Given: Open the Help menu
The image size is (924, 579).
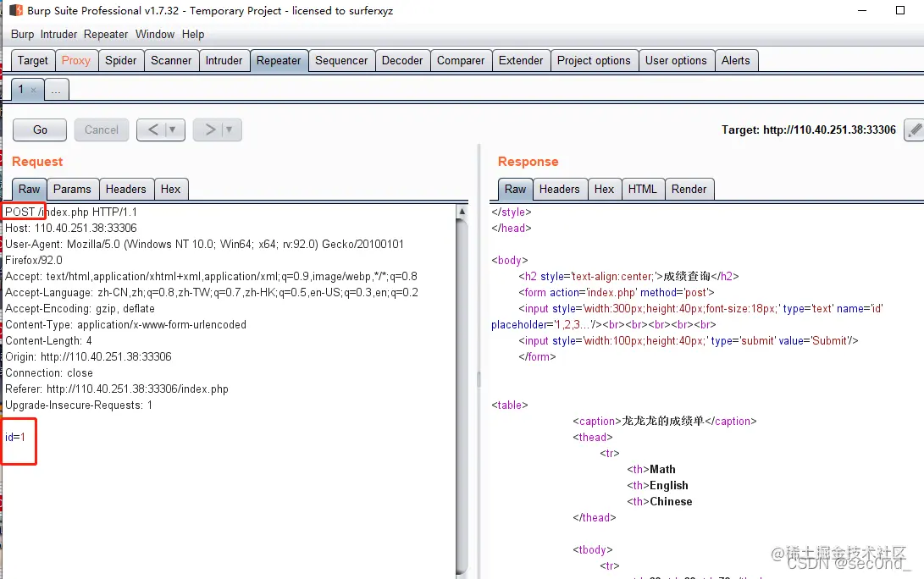Looking at the screenshot, I should point(192,35).
